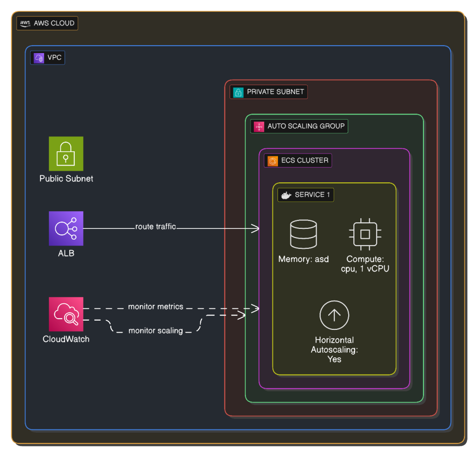Screen dimensions: 476x455
Task: Click the AWS CLOUD label
Action: click(x=54, y=23)
